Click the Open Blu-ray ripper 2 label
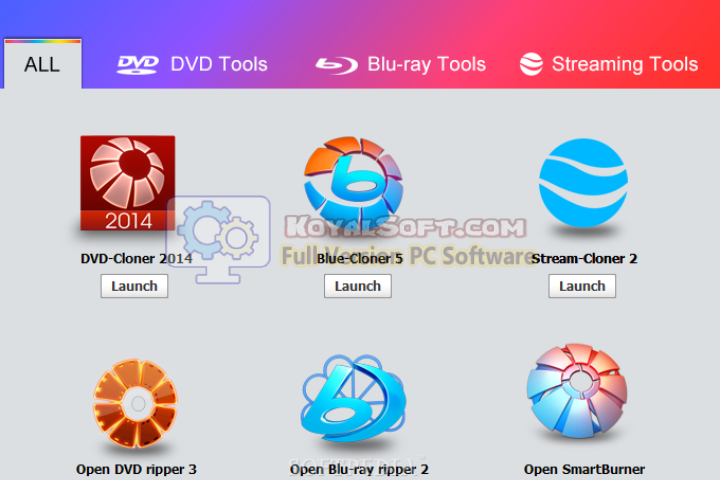This screenshot has height=480, width=720. [x=359, y=469]
